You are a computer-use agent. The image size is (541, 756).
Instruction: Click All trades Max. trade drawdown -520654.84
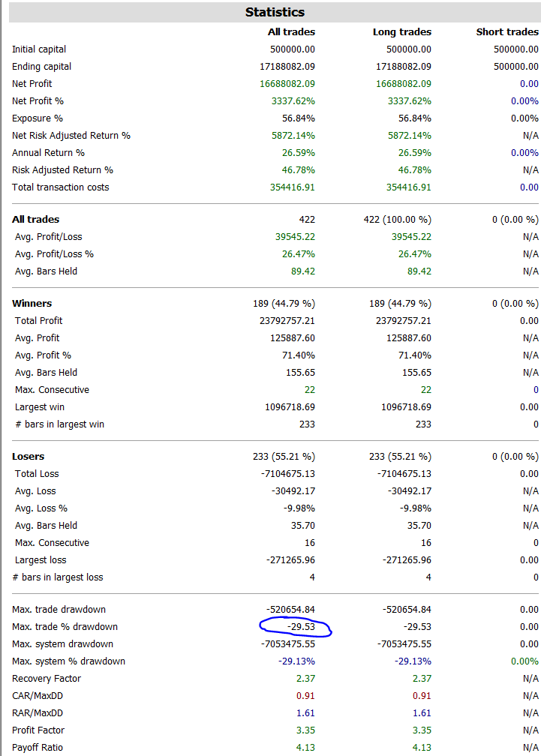click(290, 610)
